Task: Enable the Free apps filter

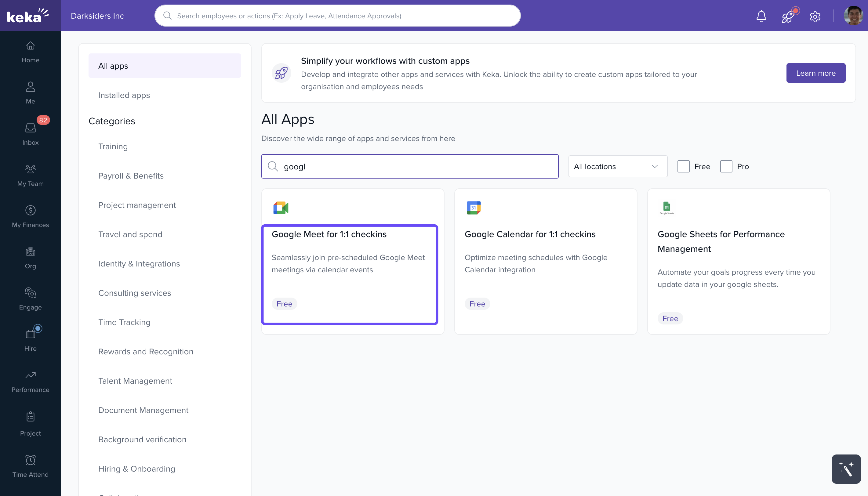Action: [x=683, y=166]
